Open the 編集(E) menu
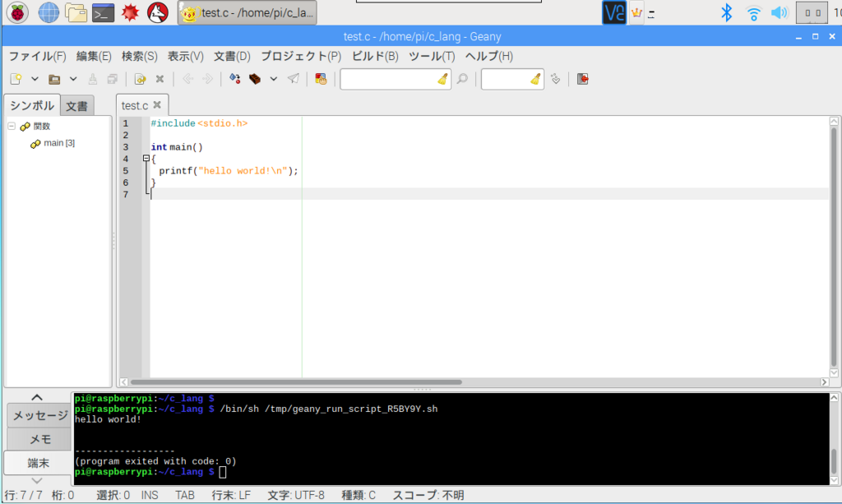The height and width of the screenshot is (504, 842). (94, 57)
